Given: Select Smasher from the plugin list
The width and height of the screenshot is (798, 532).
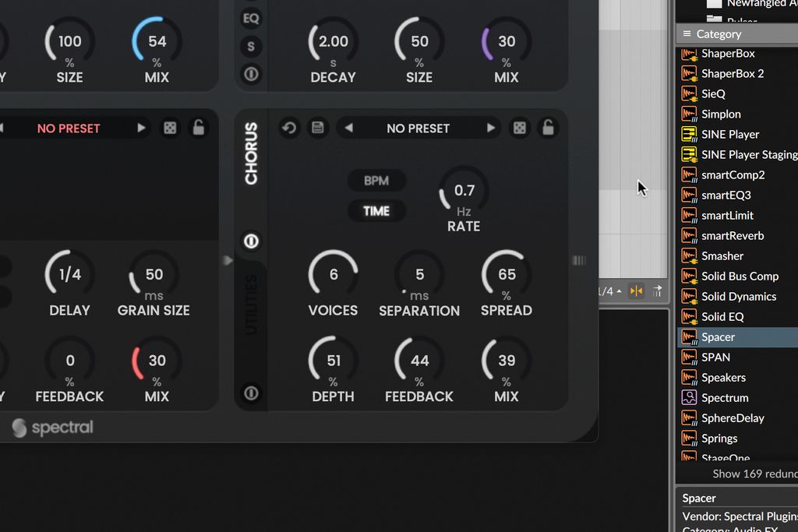Looking at the screenshot, I should click(722, 255).
